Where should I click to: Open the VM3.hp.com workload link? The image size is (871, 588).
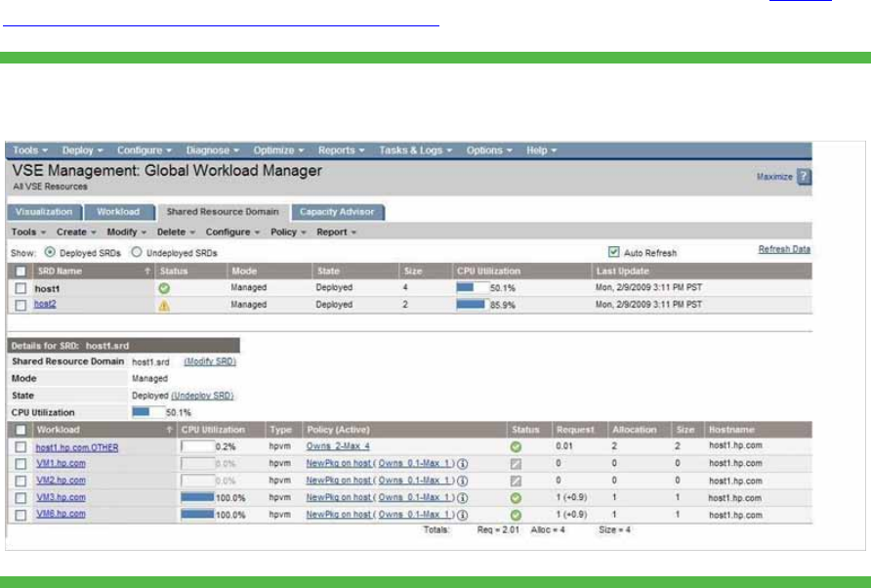click(62, 497)
